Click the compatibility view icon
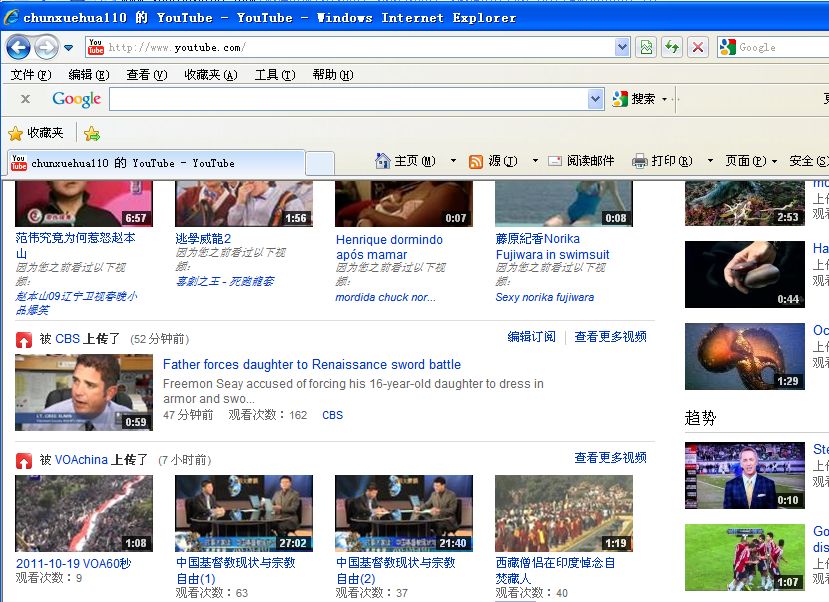 tap(646, 48)
